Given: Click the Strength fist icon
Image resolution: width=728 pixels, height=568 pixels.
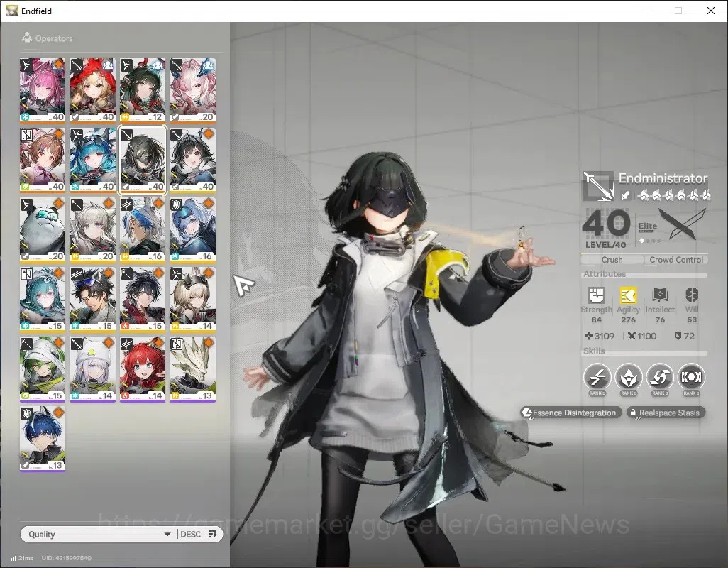Looking at the screenshot, I should click(596, 295).
